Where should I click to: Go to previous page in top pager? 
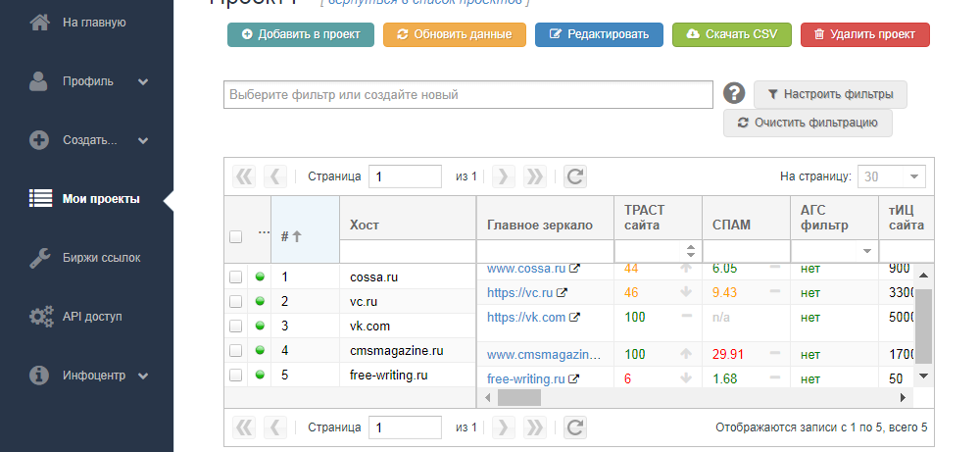click(275, 176)
